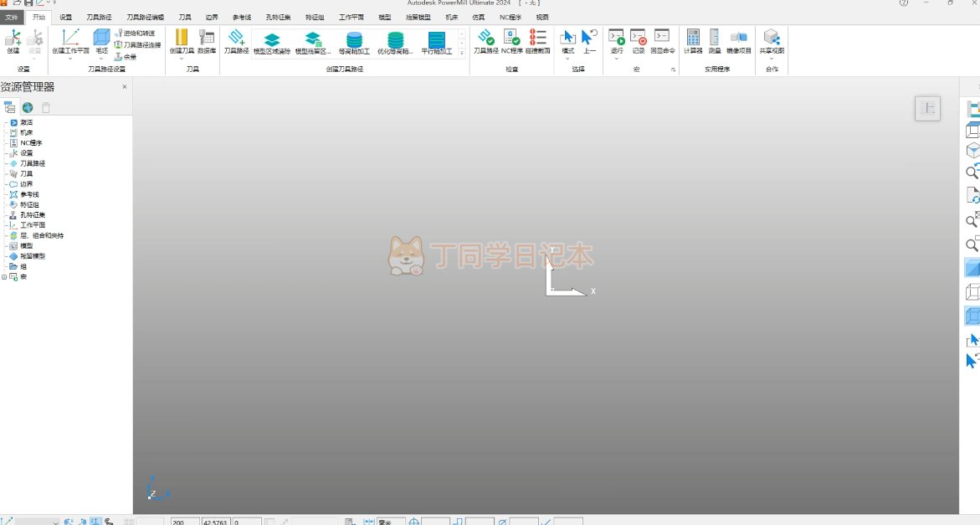This screenshot has width=980, height=525.
Task: Select 模型区域清除 strategy
Action: pos(272,44)
